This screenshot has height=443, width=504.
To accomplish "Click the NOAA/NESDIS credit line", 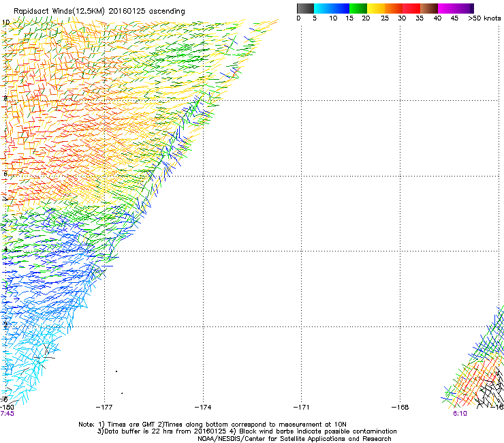I will click(x=294, y=439).
